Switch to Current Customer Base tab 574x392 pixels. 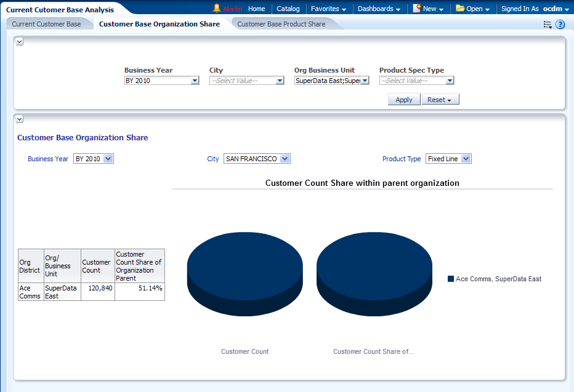pyautogui.click(x=46, y=24)
